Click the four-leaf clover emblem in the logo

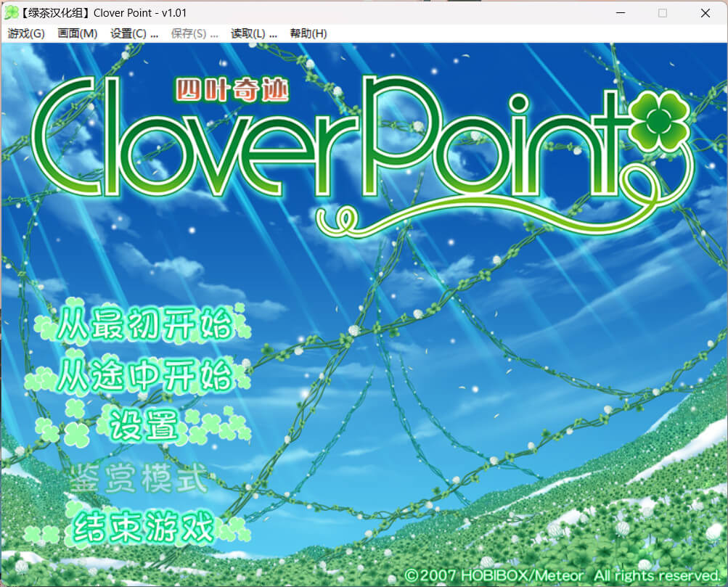point(659,123)
